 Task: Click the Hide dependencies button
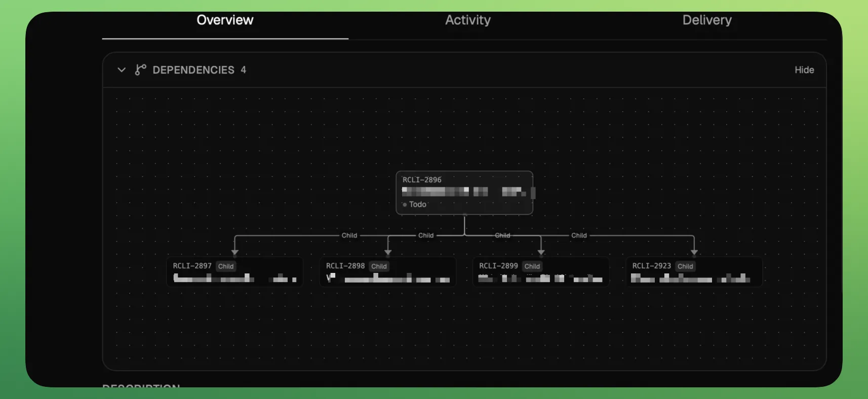click(804, 70)
